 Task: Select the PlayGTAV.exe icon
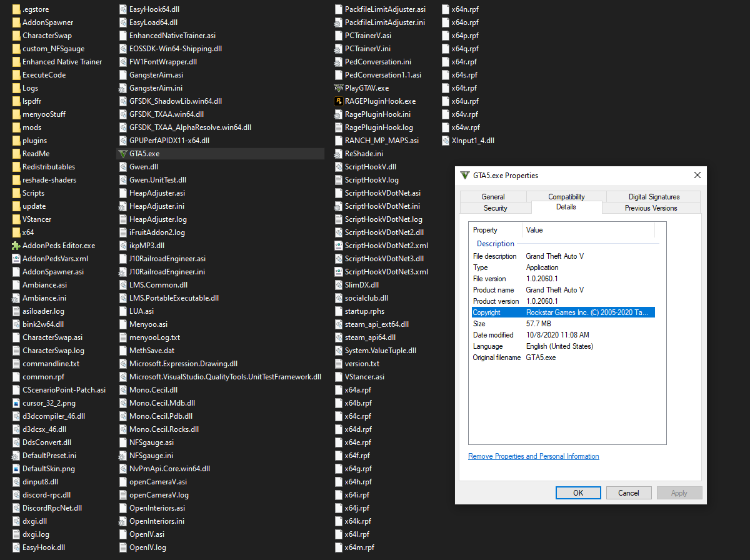[x=338, y=88]
